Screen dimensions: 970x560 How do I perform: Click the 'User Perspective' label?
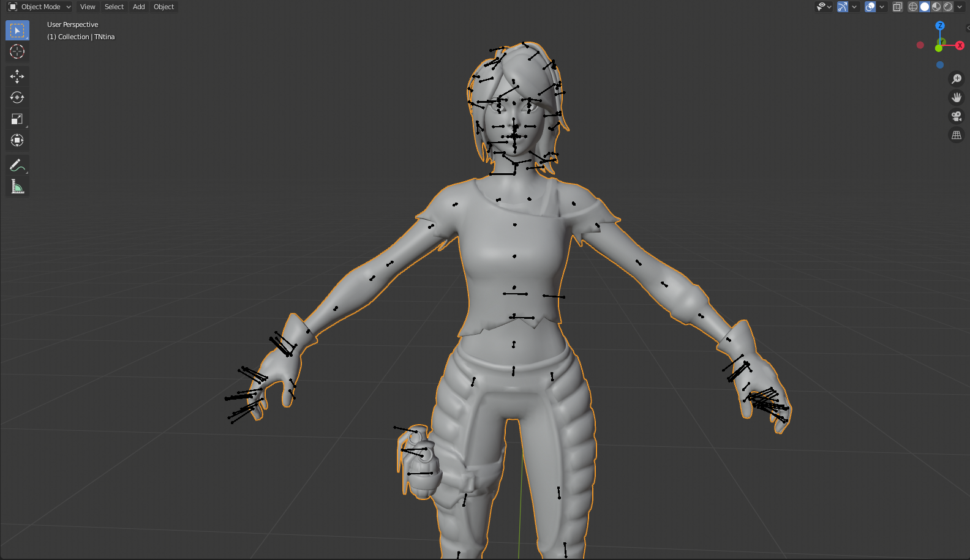73,24
